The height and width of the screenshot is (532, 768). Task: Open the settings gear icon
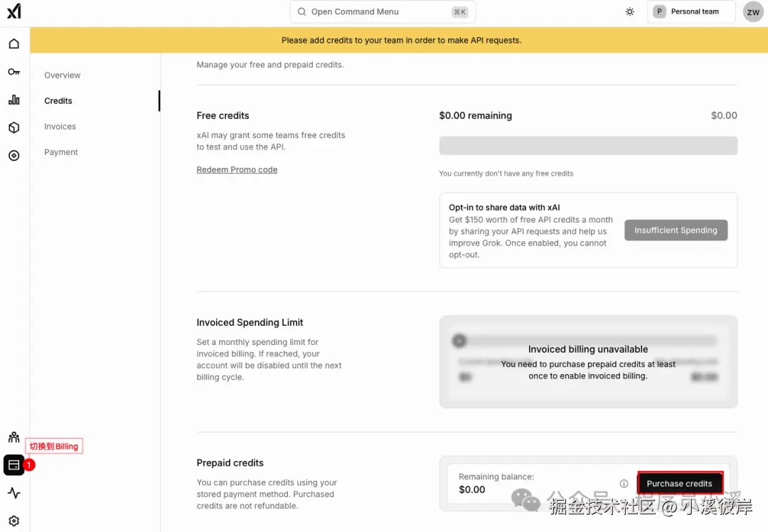14,521
